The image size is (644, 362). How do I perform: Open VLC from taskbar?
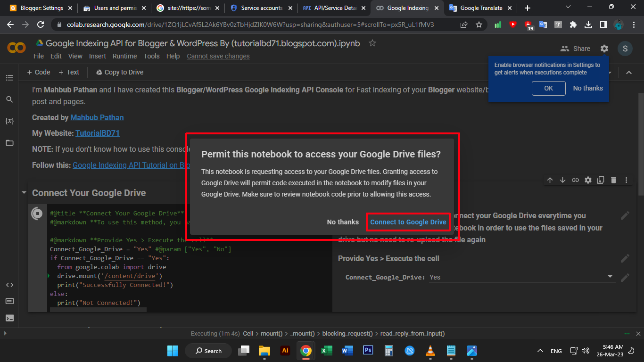tap(430, 351)
